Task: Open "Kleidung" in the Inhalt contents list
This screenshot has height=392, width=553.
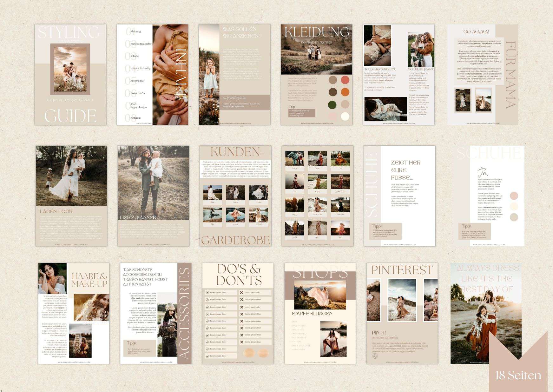Action: tap(135, 31)
